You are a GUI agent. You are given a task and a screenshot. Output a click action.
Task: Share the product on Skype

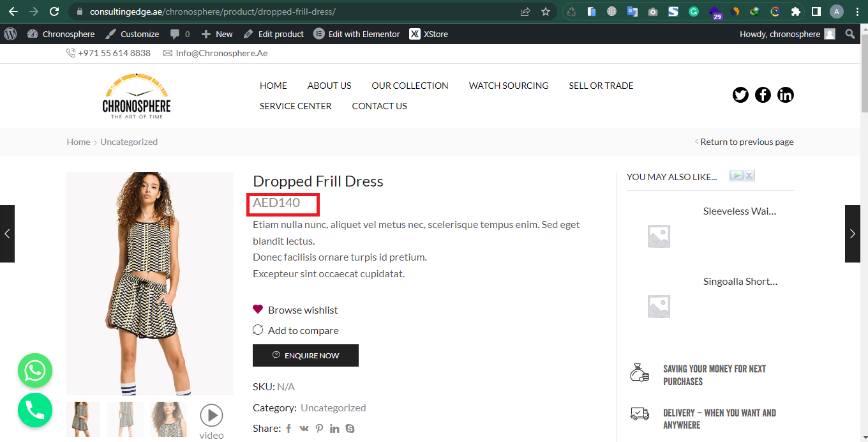pos(350,429)
